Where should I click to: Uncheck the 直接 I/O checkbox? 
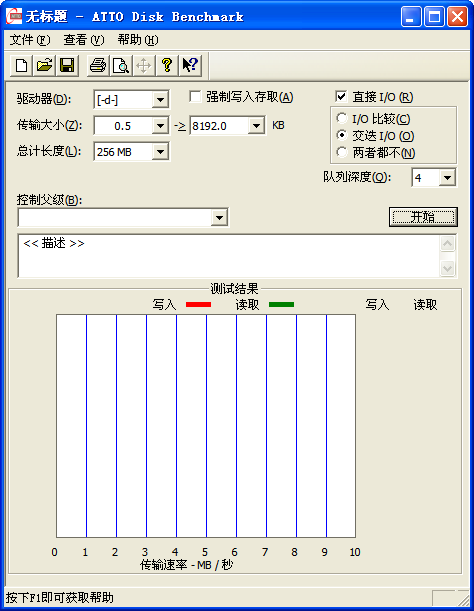tap(341, 96)
